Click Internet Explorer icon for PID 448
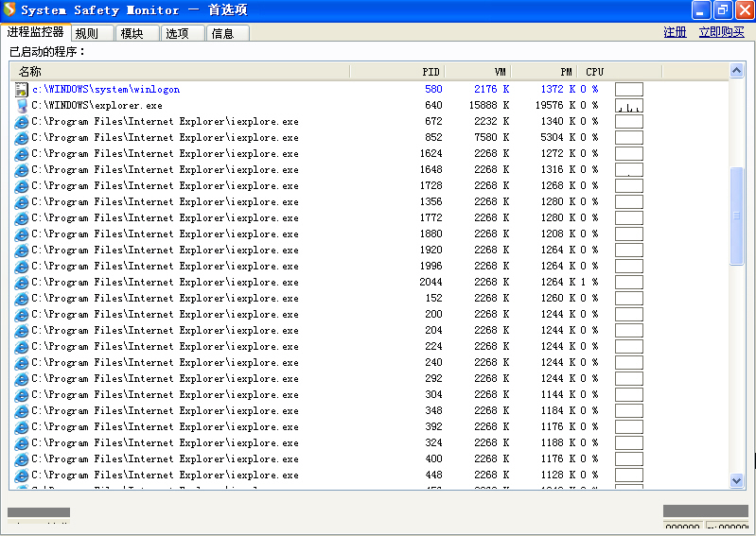 click(21, 475)
